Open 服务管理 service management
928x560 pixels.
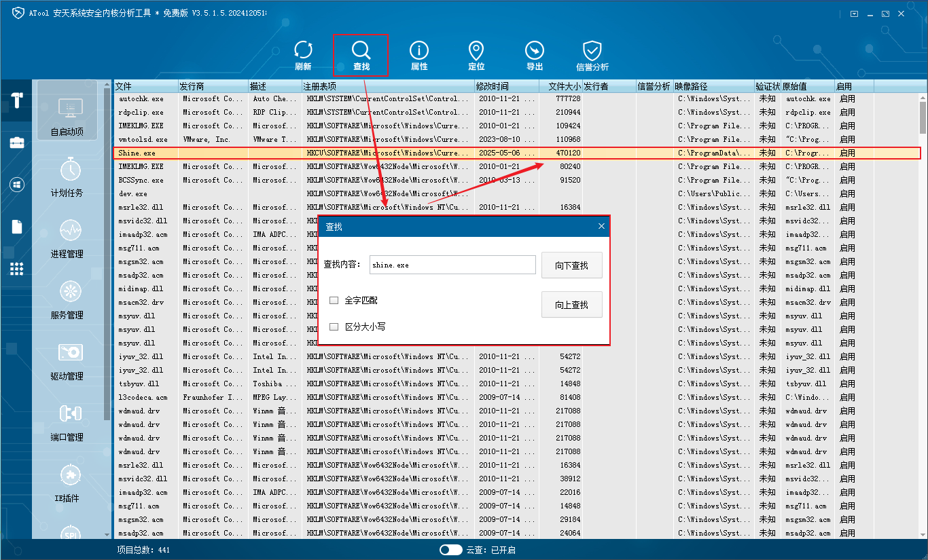tap(67, 299)
